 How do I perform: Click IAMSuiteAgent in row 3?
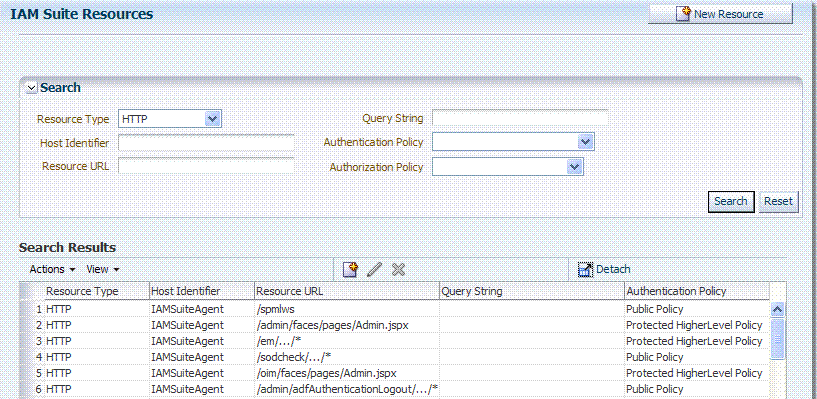pos(187,342)
